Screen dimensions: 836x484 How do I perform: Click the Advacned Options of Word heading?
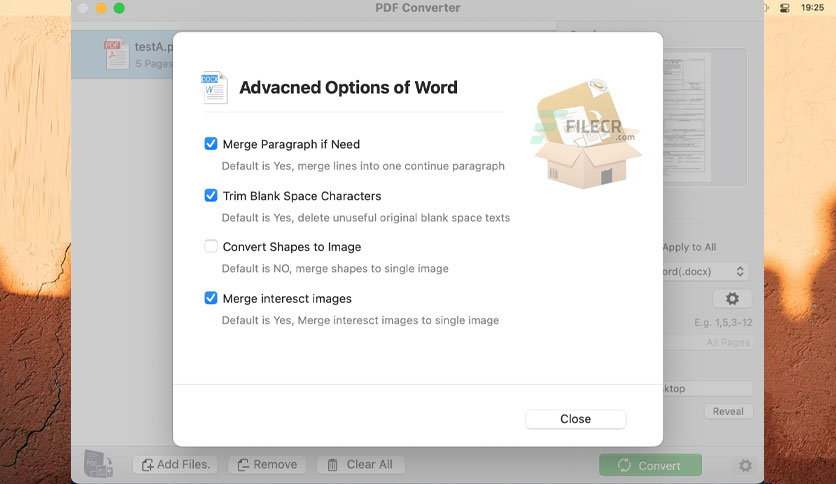(x=348, y=87)
